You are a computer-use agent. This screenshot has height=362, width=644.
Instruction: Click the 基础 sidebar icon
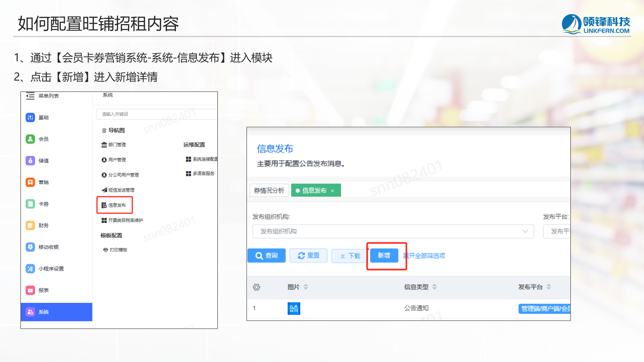tap(30, 117)
